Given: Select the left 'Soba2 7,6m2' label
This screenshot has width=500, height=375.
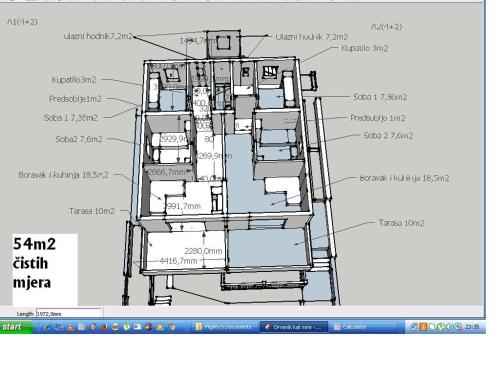Looking at the screenshot, I should tap(79, 139).
